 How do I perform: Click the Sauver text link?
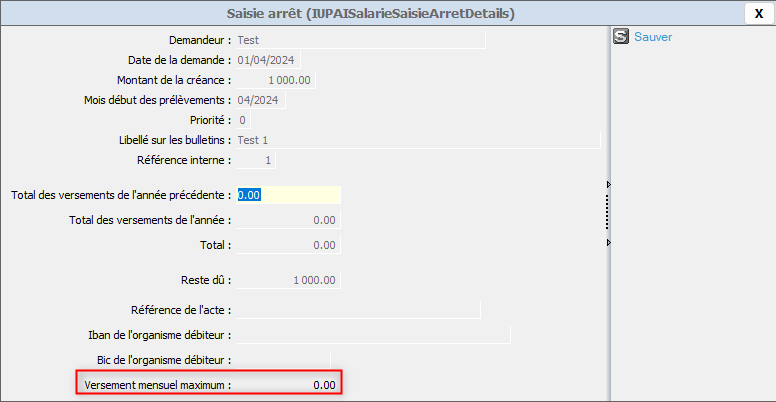653,37
